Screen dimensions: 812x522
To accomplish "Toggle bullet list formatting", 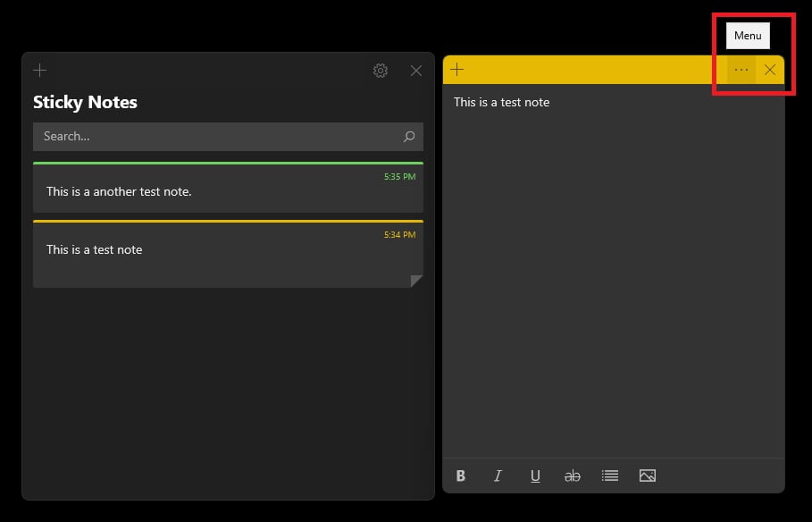I will (x=610, y=476).
